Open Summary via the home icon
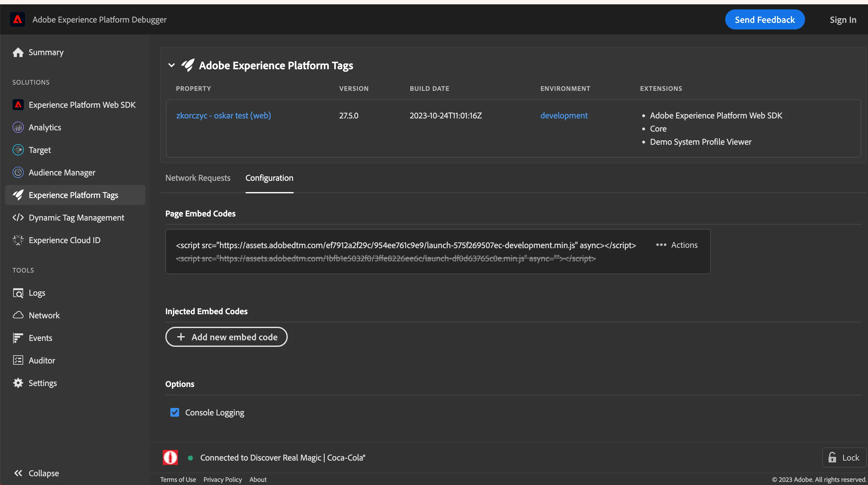This screenshot has height=485, width=868. pyautogui.click(x=18, y=52)
